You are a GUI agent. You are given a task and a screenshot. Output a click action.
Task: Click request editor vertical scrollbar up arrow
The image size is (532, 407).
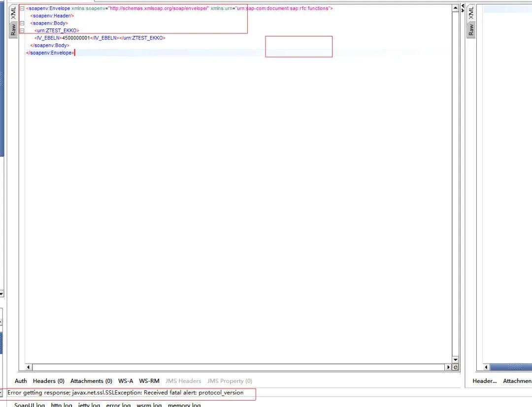click(x=455, y=8)
